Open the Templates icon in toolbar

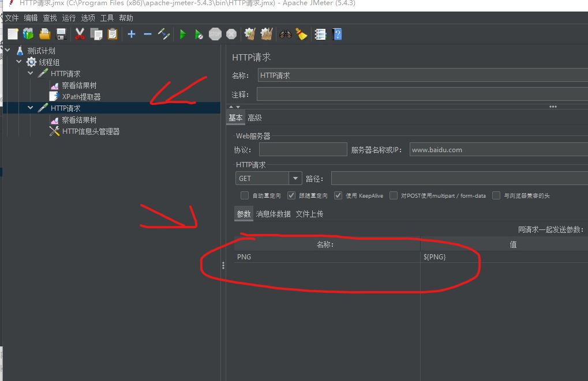click(28, 34)
